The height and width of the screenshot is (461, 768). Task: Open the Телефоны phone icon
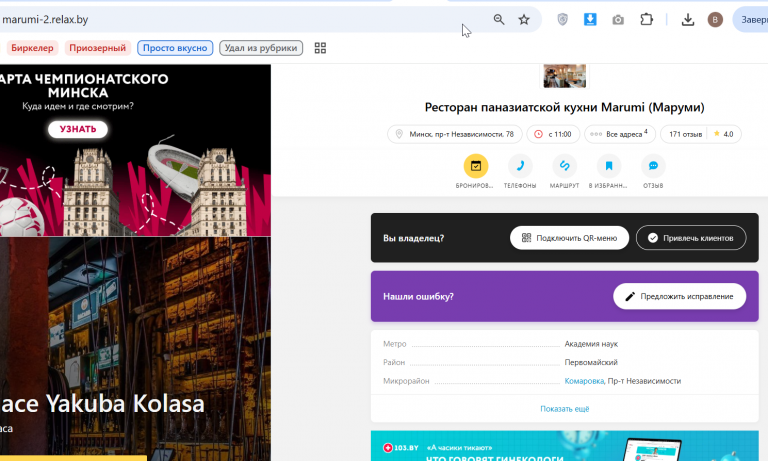click(520, 166)
